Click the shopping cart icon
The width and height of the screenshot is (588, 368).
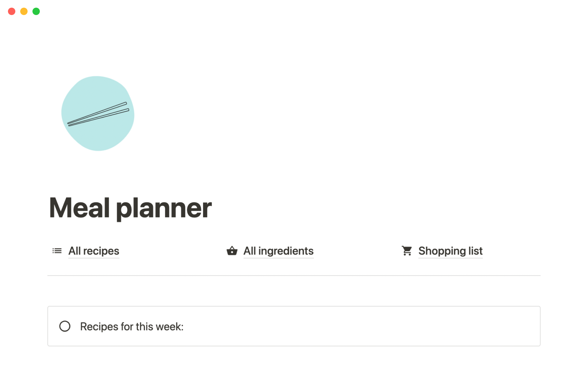407,251
